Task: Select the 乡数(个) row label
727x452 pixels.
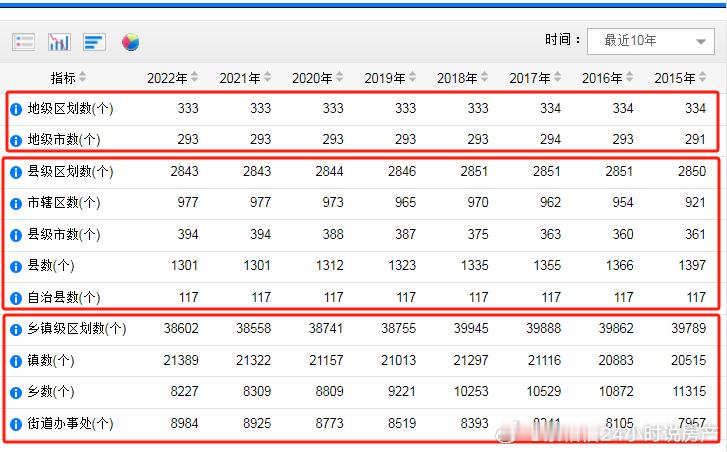Action: [x=51, y=392]
